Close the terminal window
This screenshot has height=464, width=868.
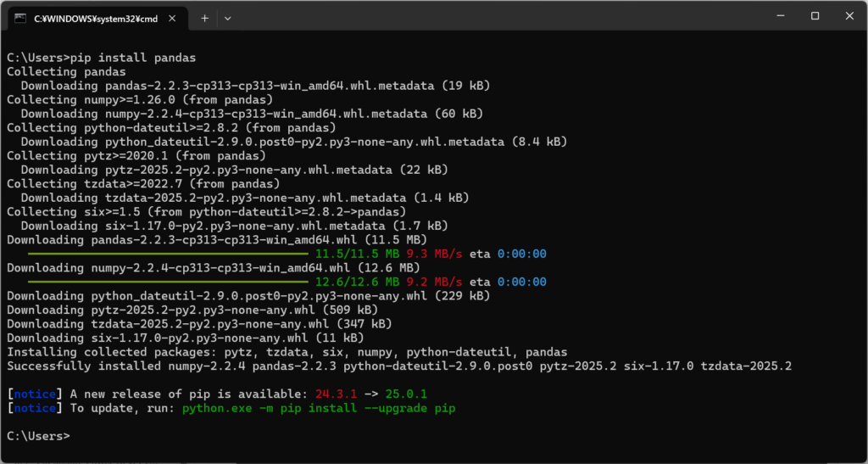849,16
